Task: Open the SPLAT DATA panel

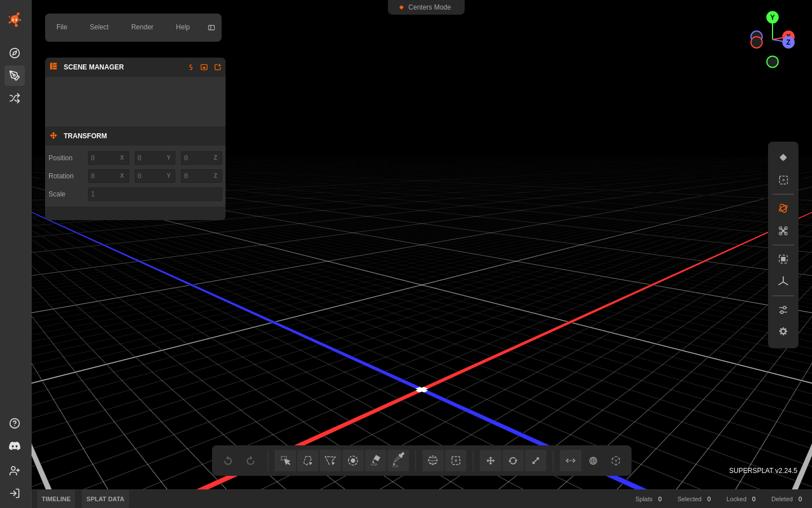Action: 105,499
